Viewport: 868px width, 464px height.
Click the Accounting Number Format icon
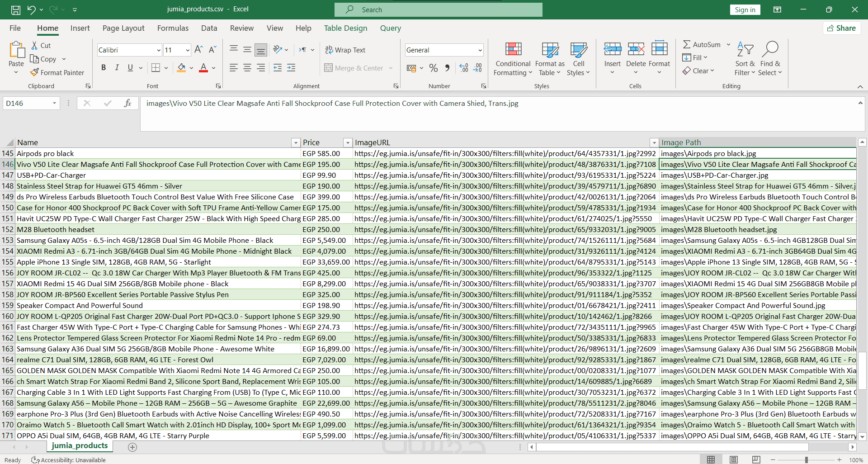(x=411, y=68)
